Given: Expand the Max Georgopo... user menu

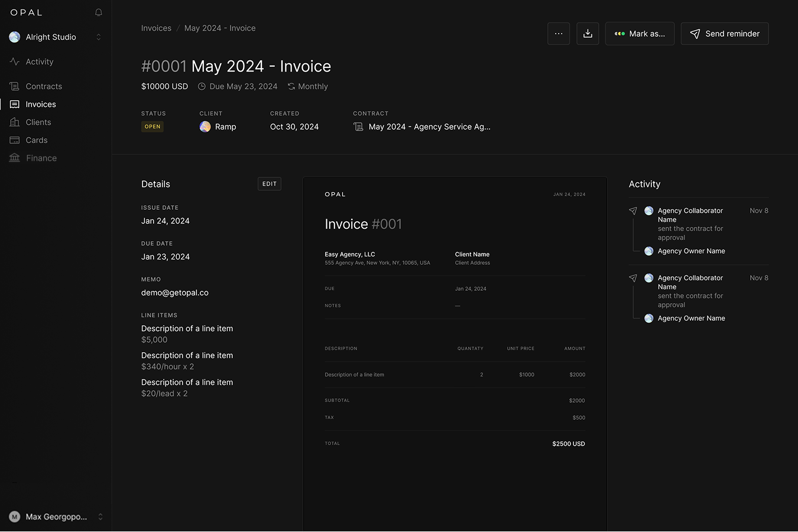Looking at the screenshot, I should [100, 517].
